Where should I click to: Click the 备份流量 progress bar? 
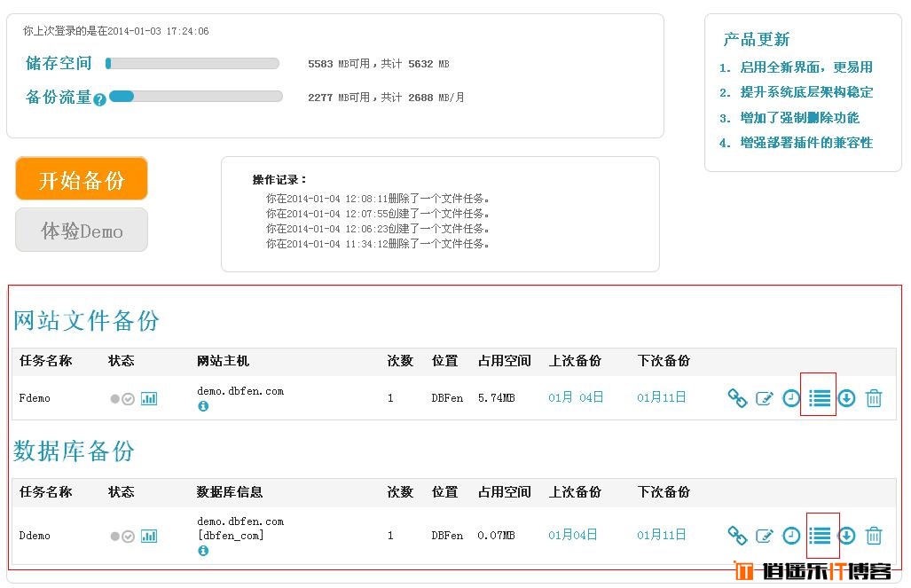196,97
